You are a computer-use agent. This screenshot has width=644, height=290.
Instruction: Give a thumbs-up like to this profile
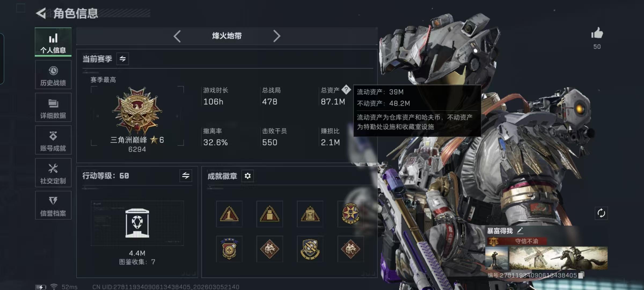pos(597,33)
